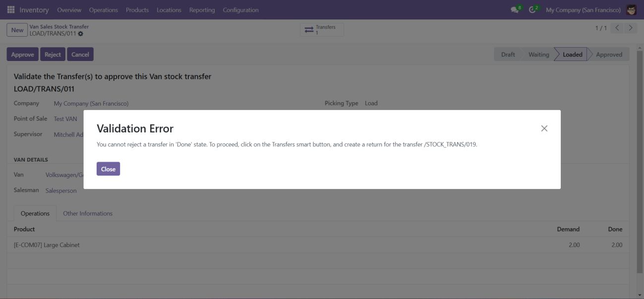Open the Operations menu
Image resolution: width=644 pixels, height=299 pixels.
(104, 10)
